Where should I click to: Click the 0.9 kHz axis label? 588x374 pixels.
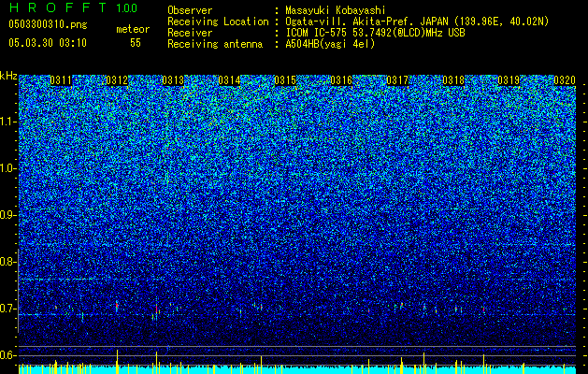[x=8, y=215]
